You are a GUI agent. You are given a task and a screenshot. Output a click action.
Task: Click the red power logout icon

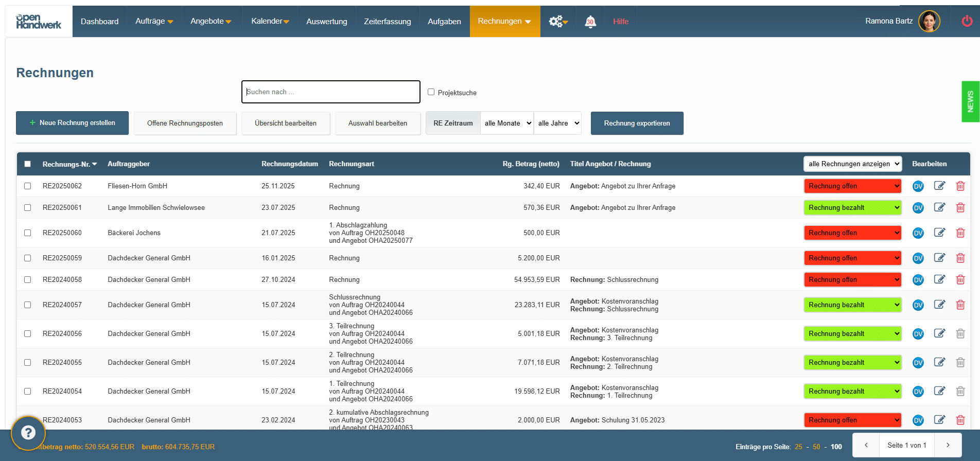click(x=967, y=21)
